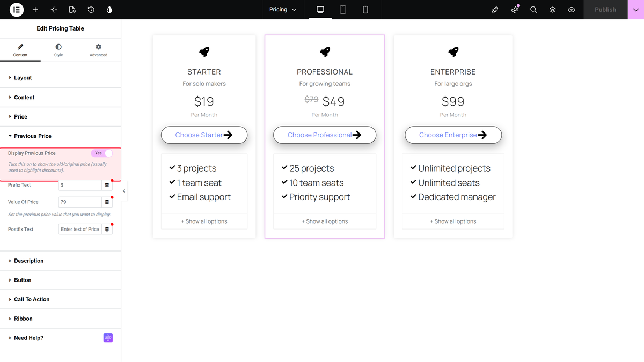This screenshot has width=644, height=362.
Task: Collapse the Previous Price section
Action: (x=61, y=136)
